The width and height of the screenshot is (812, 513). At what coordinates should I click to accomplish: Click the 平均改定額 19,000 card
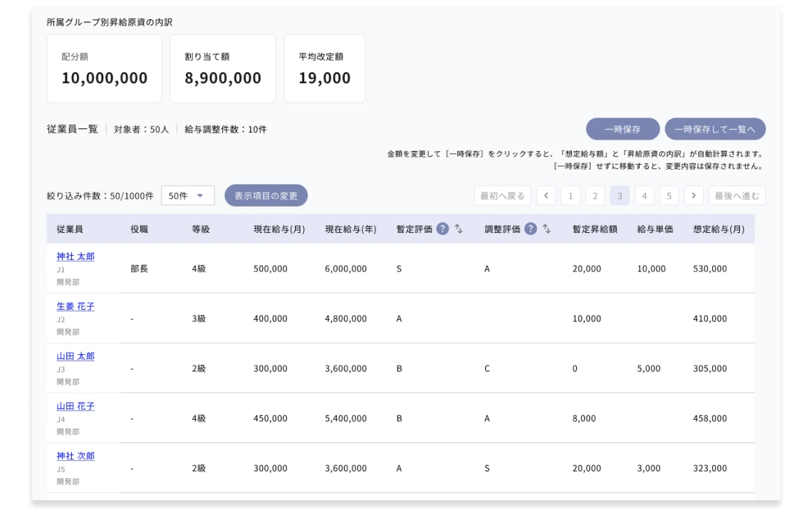(324, 68)
